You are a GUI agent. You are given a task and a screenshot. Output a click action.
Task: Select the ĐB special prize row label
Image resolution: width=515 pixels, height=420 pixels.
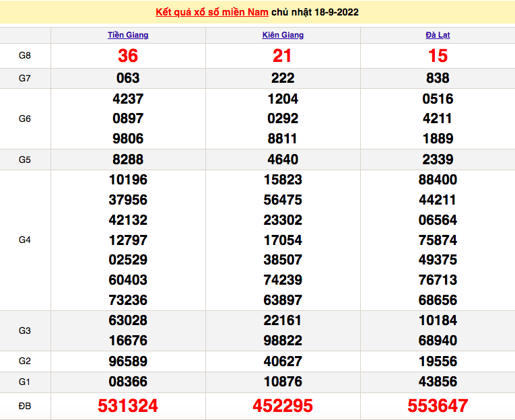pos(25,406)
